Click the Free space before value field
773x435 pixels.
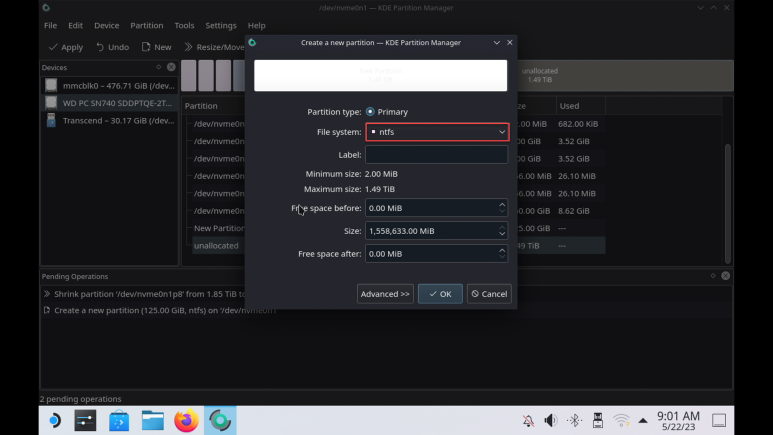click(431, 208)
